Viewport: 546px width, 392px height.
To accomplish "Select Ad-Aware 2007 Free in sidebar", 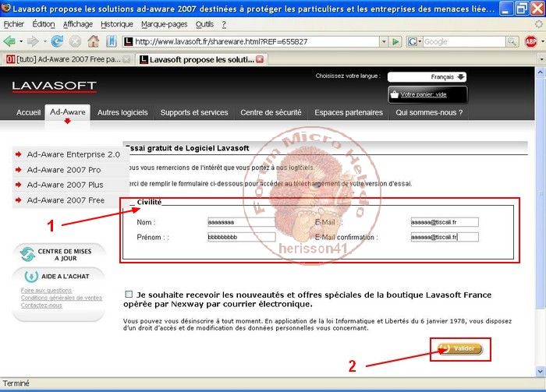I will point(66,200).
